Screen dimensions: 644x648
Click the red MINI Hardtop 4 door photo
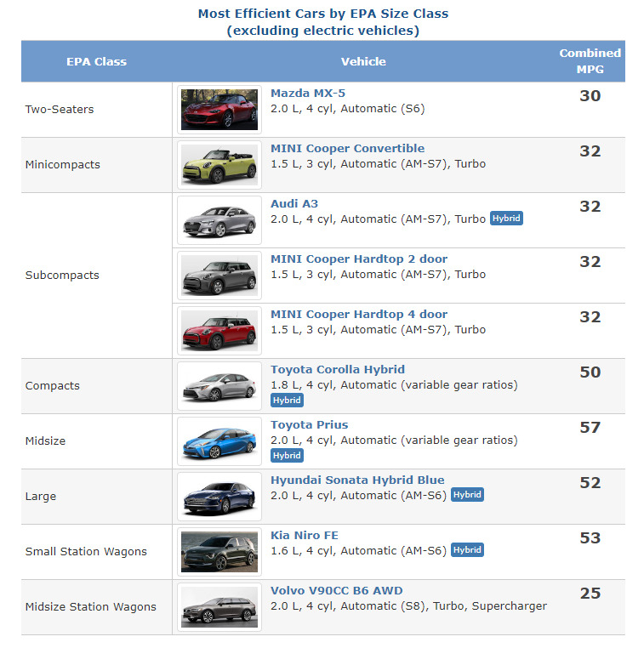pyautogui.click(x=219, y=331)
